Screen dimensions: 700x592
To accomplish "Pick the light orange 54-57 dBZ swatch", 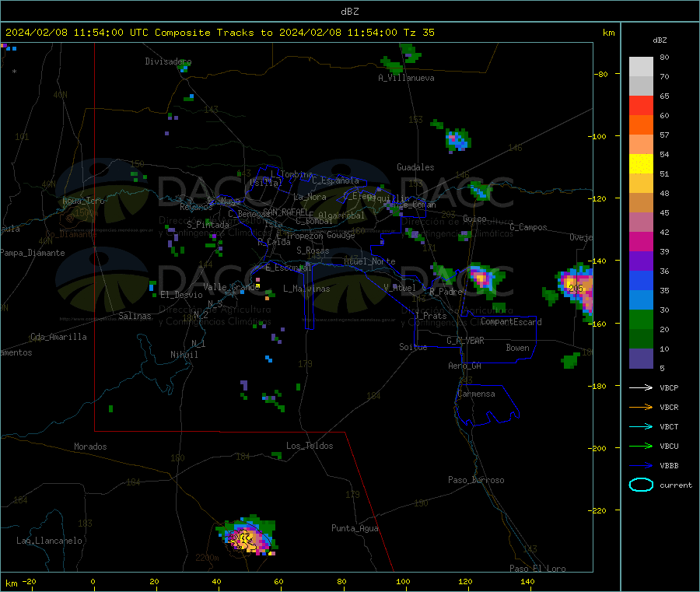I will 641,144.
